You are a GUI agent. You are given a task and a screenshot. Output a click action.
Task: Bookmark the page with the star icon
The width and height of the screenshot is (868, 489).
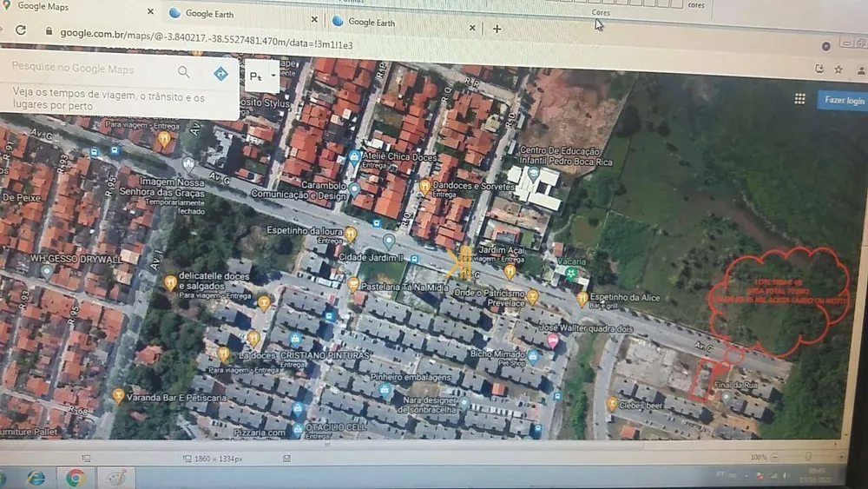tap(838, 69)
